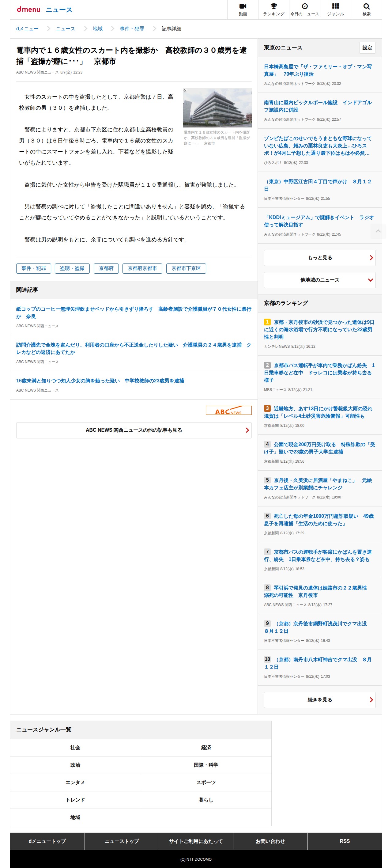Select 地域 genre in list
Viewport: 392px width, 868px height.
click(75, 817)
